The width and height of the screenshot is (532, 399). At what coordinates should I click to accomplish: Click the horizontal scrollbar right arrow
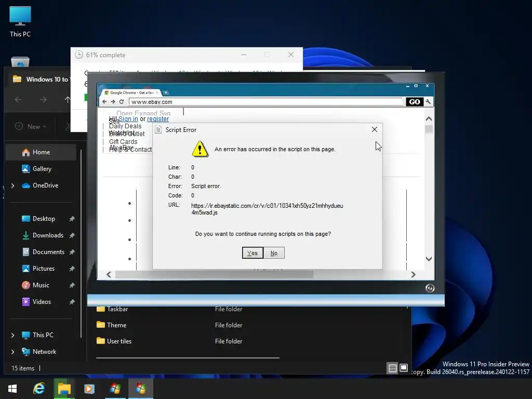[x=413, y=274]
